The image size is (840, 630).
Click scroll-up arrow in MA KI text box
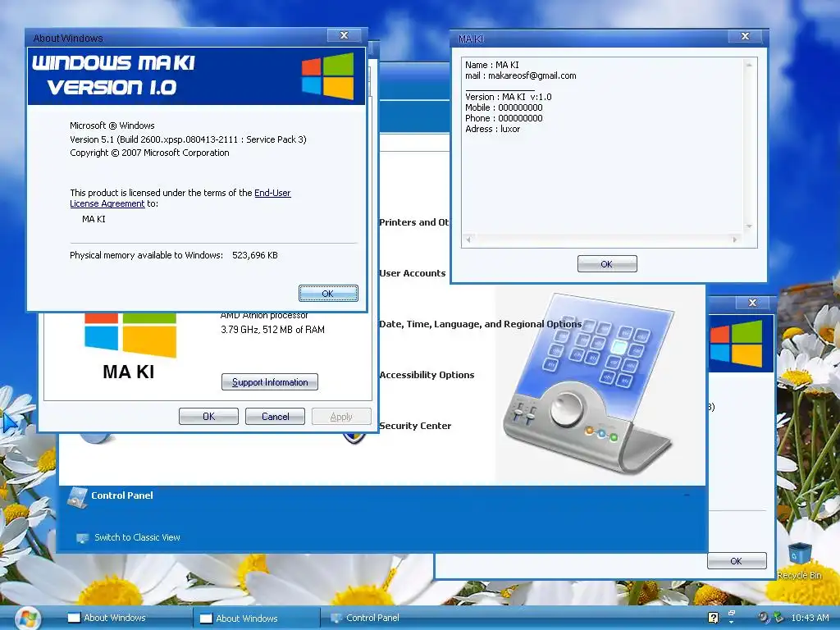click(x=749, y=65)
